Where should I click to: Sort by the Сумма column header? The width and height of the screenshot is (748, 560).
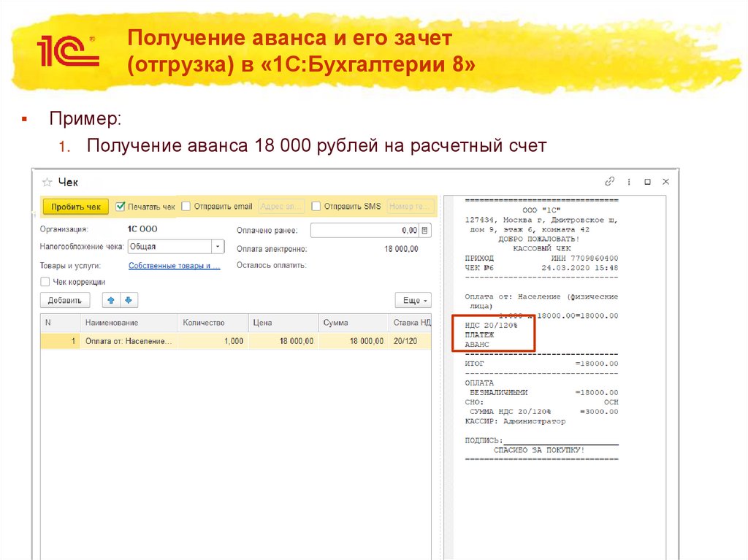[354, 323]
